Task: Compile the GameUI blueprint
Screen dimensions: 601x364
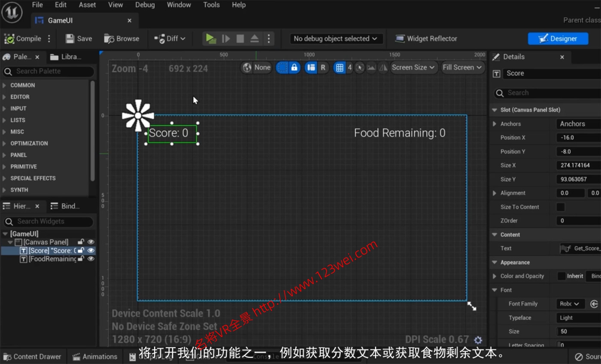Action: pos(23,38)
